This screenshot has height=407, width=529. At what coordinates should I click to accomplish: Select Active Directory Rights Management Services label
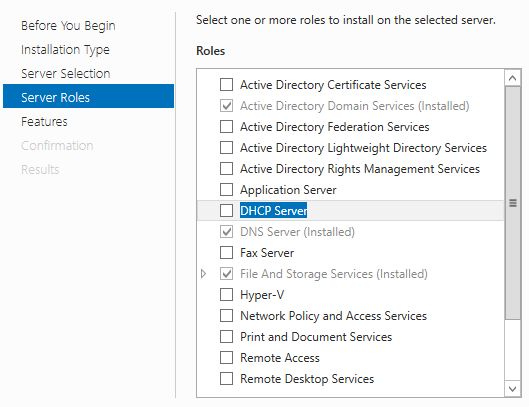pos(360,169)
